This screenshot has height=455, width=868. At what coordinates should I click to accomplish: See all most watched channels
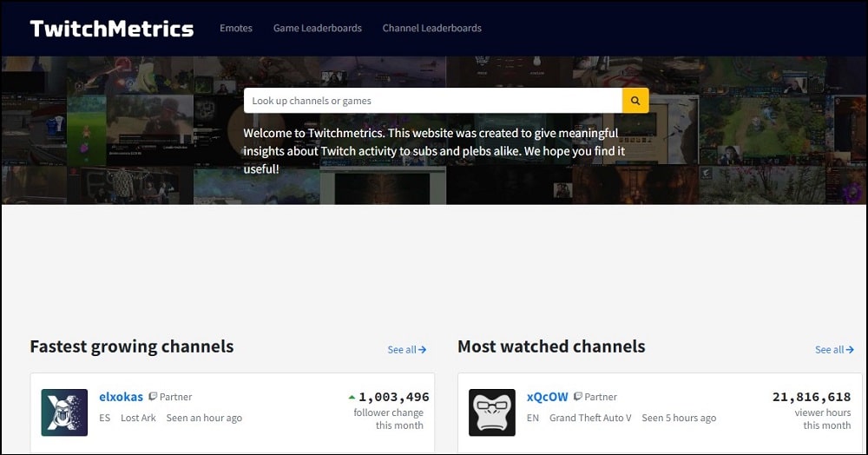pyautogui.click(x=834, y=350)
